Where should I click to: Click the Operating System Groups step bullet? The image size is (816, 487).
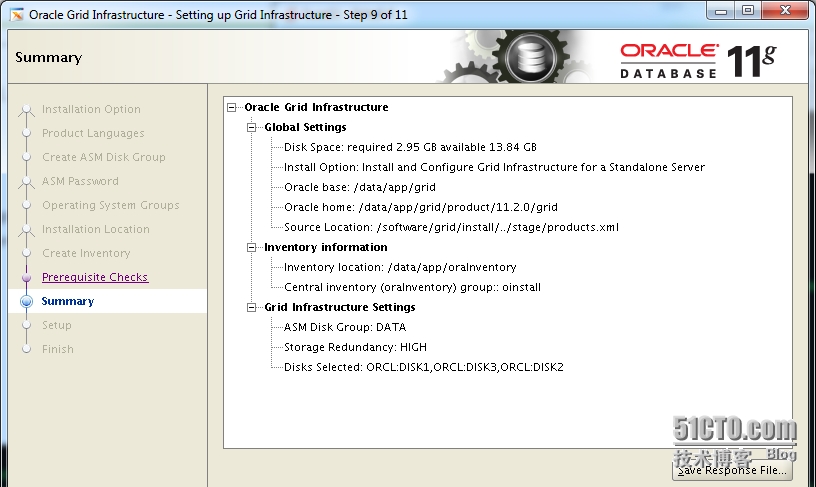tap(27, 205)
